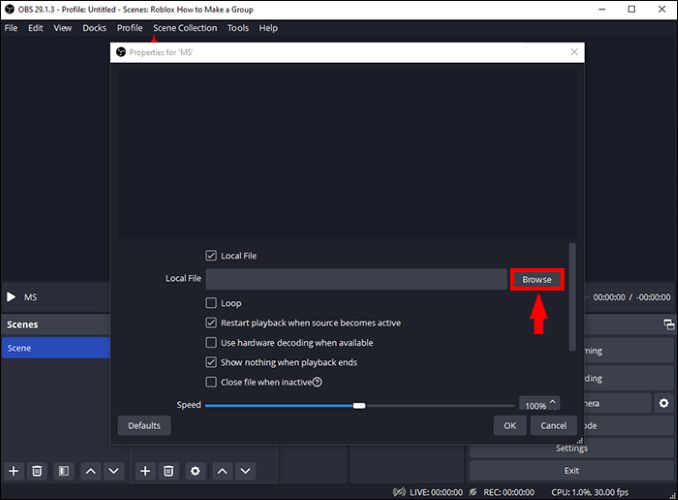Click the remove source trash icon

(169, 470)
